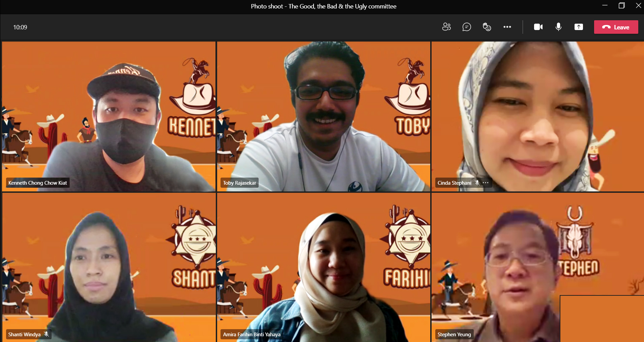Click Shanti Windya's muted mic icon
644x342 pixels.
pos(47,334)
